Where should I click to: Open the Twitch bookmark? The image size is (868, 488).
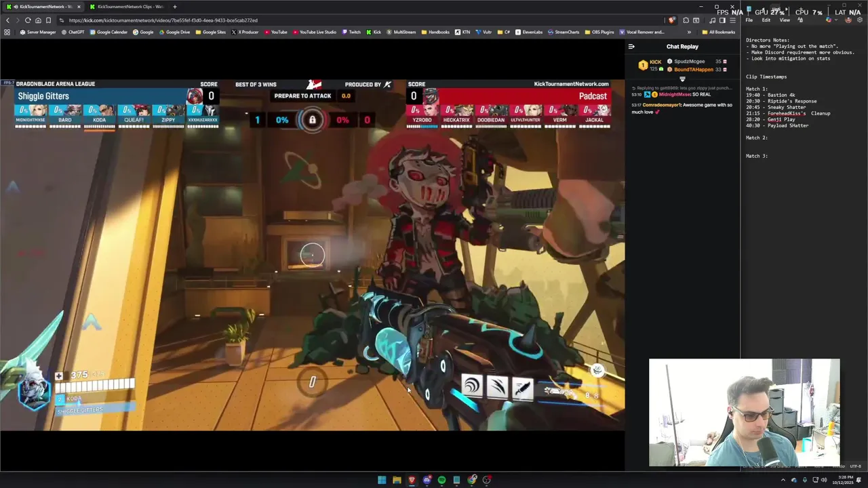point(351,32)
